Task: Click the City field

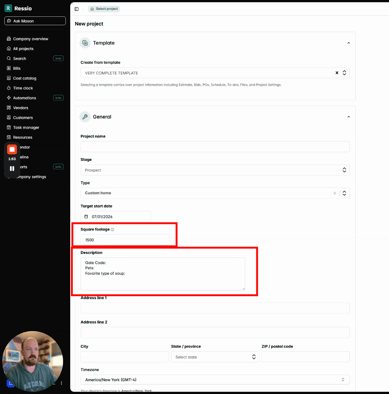Action: pyautogui.click(x=124, y=357)
